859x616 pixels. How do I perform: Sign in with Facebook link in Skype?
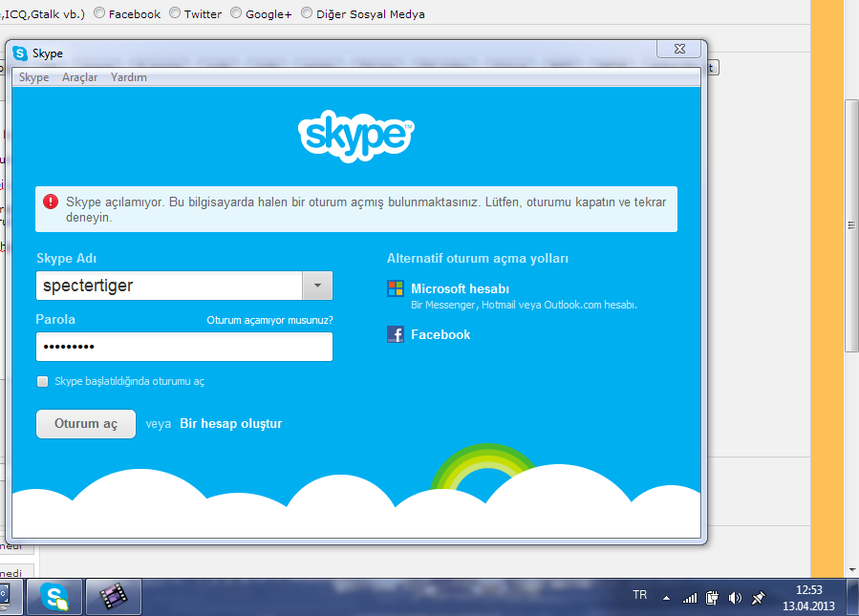click(440, 334)
